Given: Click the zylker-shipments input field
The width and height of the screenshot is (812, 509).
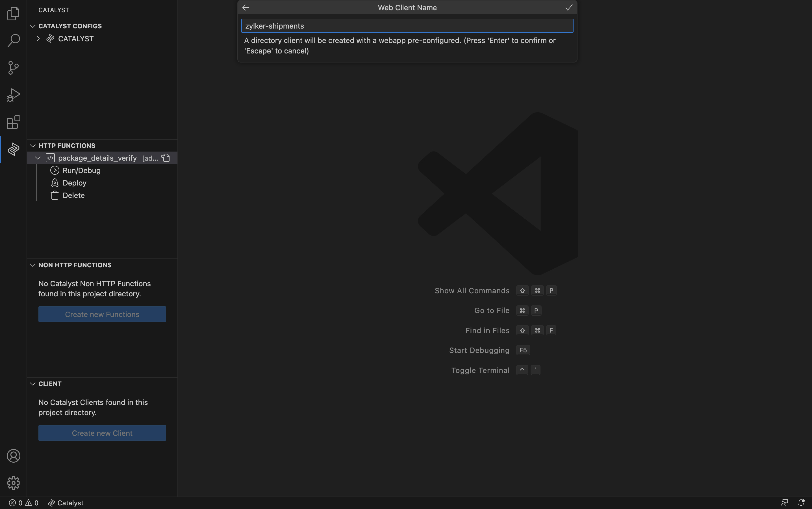Looking at the screenshot, I should (406, 25).
